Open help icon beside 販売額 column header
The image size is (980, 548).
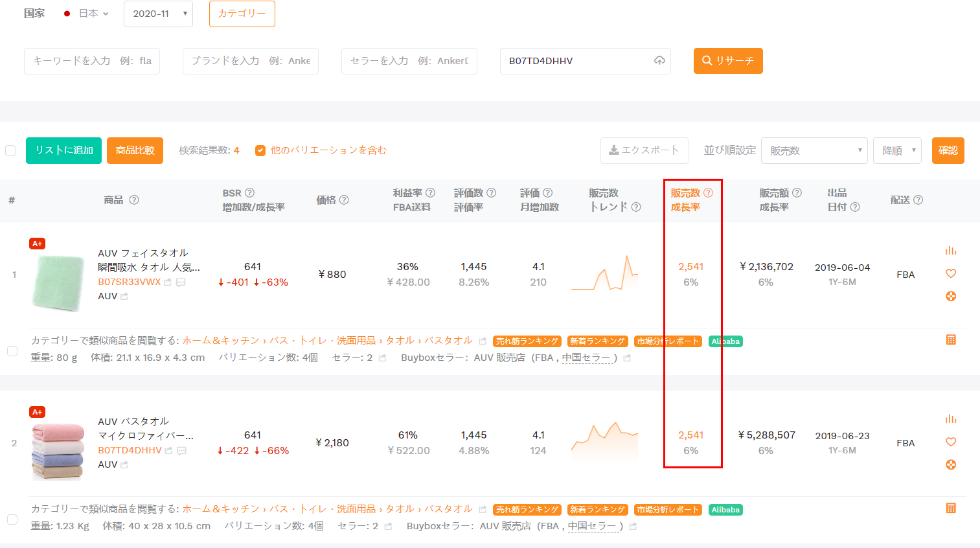point(797,192)
